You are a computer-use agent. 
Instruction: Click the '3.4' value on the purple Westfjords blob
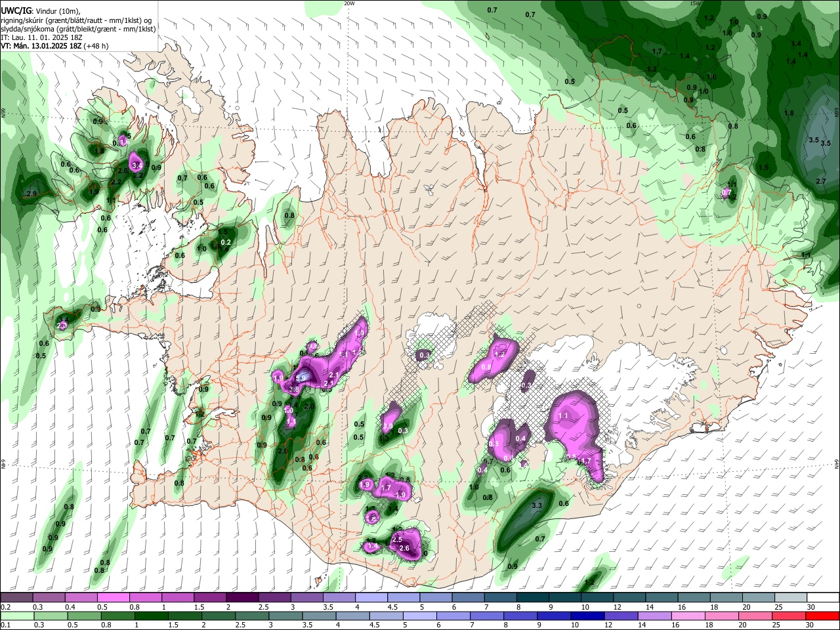pos(137,165)
